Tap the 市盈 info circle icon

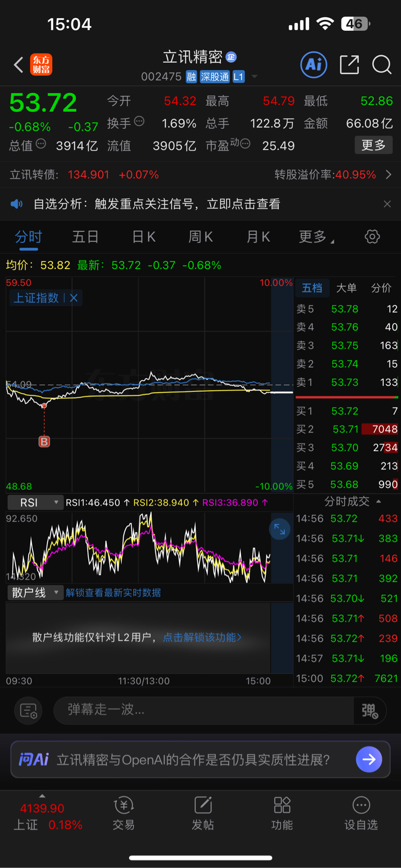point(245,144)
